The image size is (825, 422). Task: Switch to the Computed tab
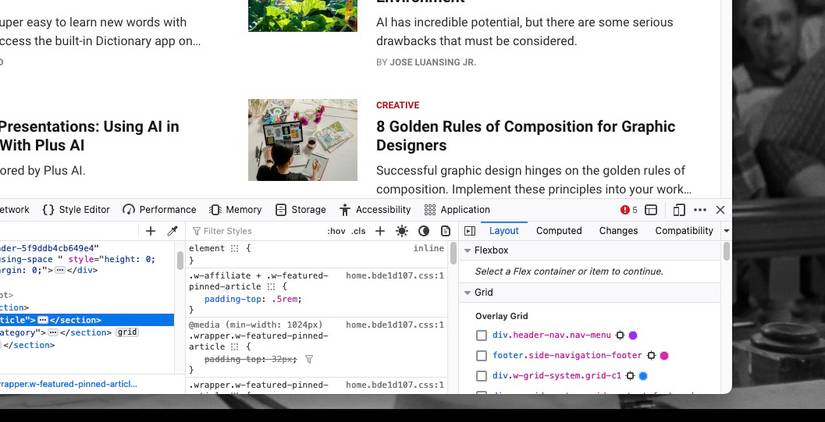click(559, 231)
